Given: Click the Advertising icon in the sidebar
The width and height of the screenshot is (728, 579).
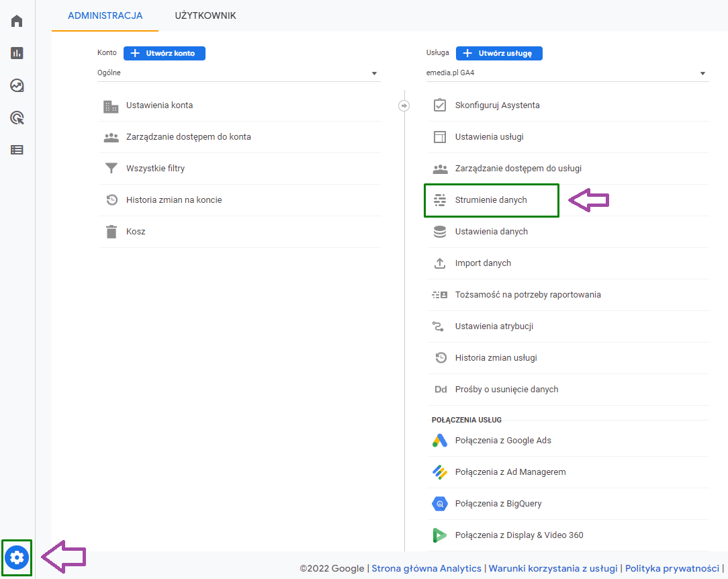Looking at the screenshot, I should click(x=15, y=118).
